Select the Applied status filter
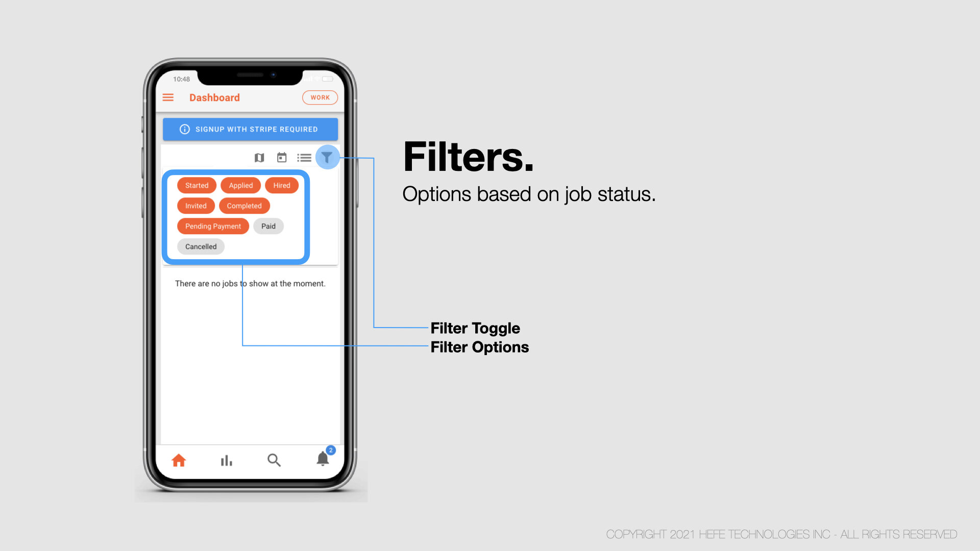The width and height of the screenshot is (980, 551). [240, 185]
